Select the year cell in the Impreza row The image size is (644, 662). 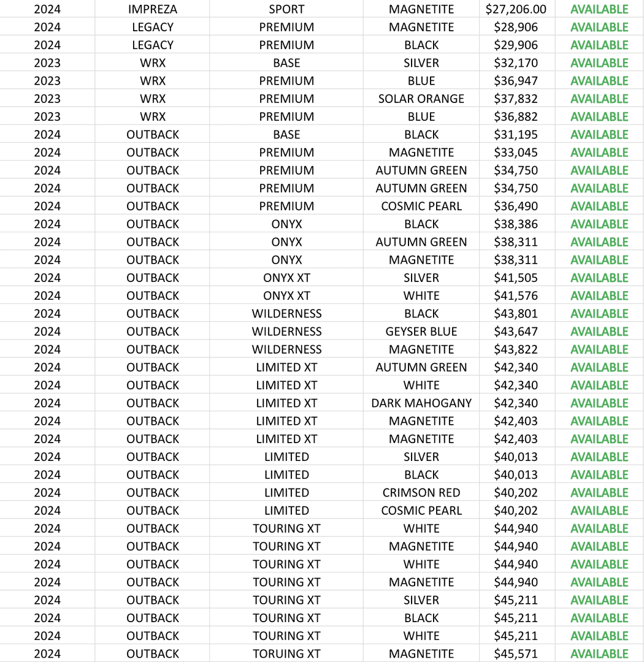[47, 9]
